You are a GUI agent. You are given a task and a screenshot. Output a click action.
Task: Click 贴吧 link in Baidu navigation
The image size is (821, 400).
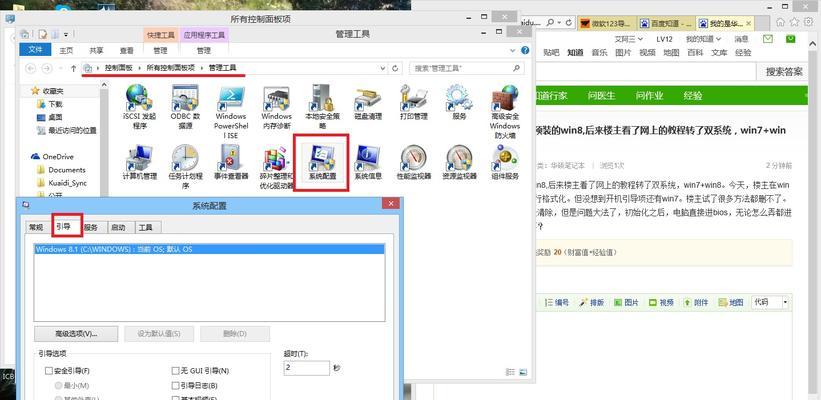point(551,52)
